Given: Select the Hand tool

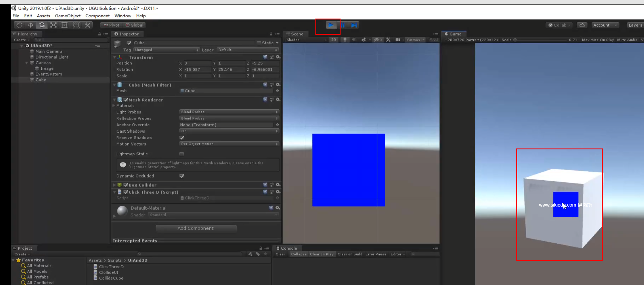Looking at the screenshot, I should pyautogui.click(x=19, y=25).
